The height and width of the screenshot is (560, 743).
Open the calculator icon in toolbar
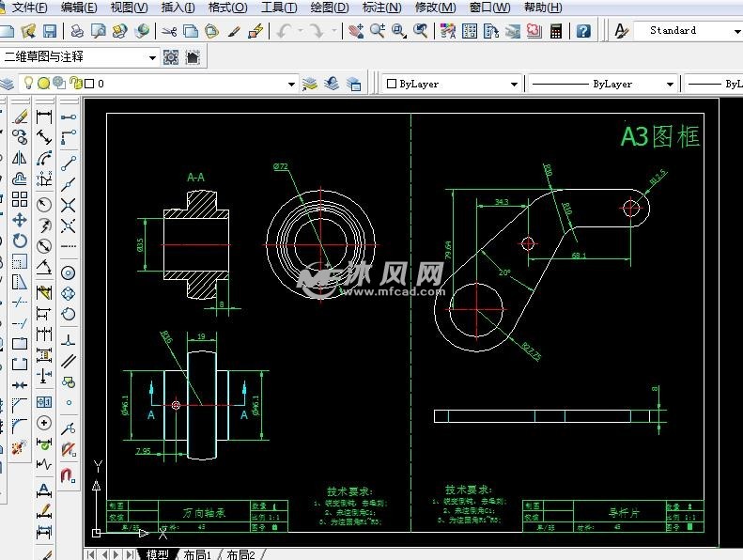tap(557, 31)
